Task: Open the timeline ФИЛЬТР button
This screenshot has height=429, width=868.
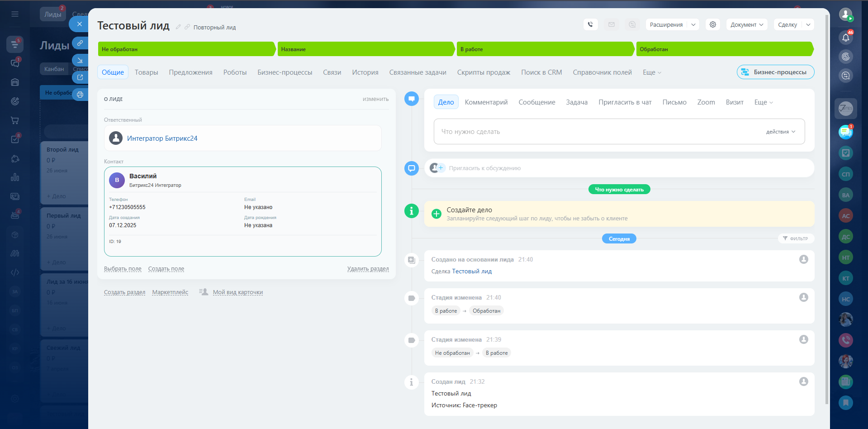Action: 795,238
